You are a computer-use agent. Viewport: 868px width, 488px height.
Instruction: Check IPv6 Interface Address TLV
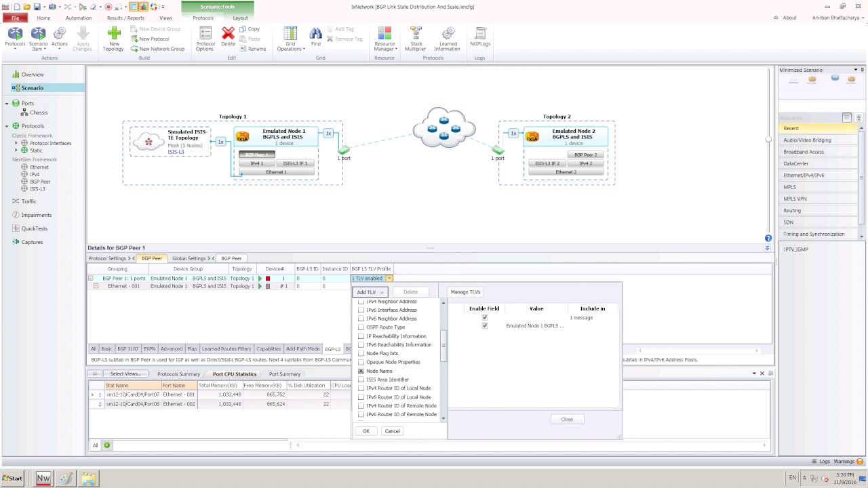pyautogui.click(x=361, y=310)
